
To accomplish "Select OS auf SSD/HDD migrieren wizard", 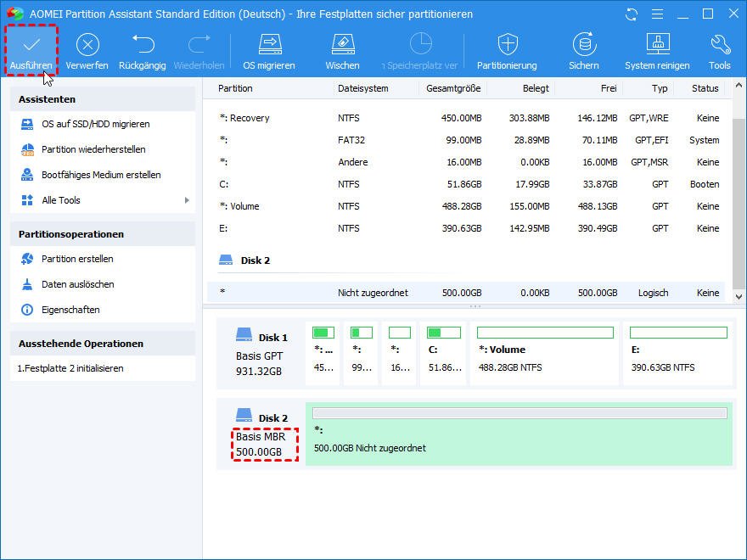I will 95,124.
